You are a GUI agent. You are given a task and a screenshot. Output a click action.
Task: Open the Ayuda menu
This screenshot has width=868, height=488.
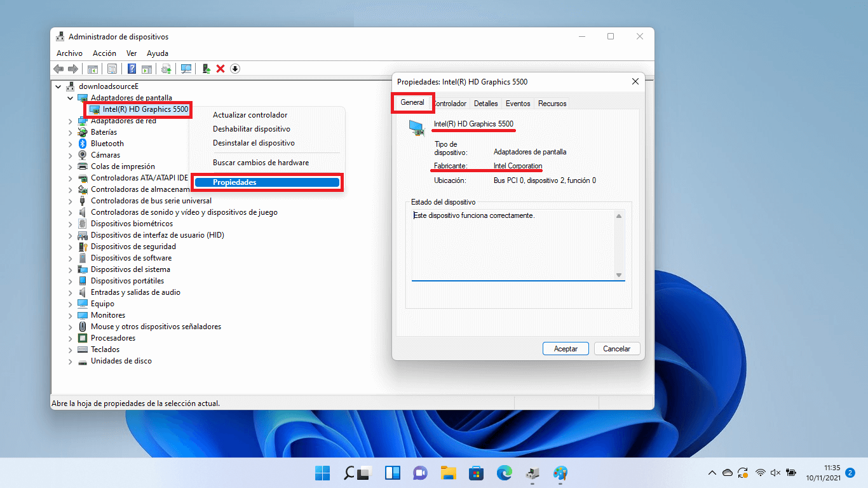click(158, 53)
